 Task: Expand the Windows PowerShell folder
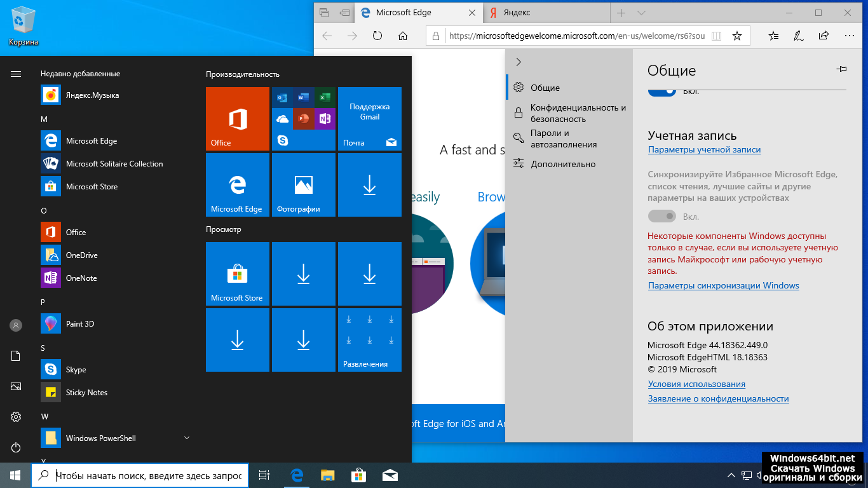pyautogui.click(x=186, y=438)
